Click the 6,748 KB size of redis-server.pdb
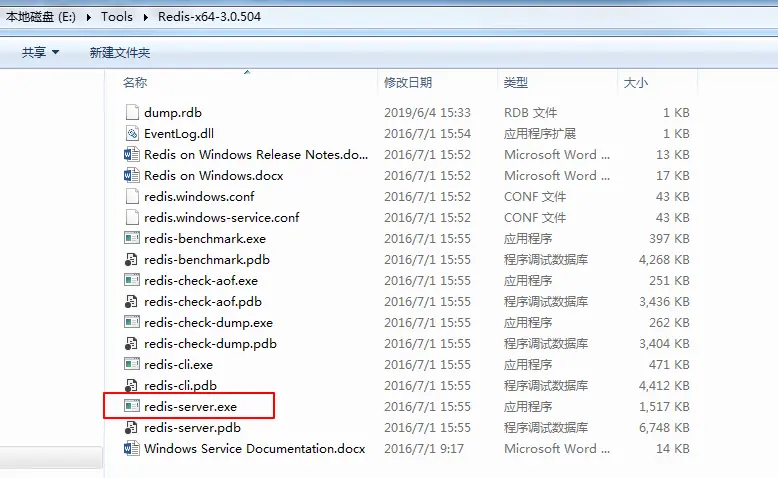 click(664, 427)
